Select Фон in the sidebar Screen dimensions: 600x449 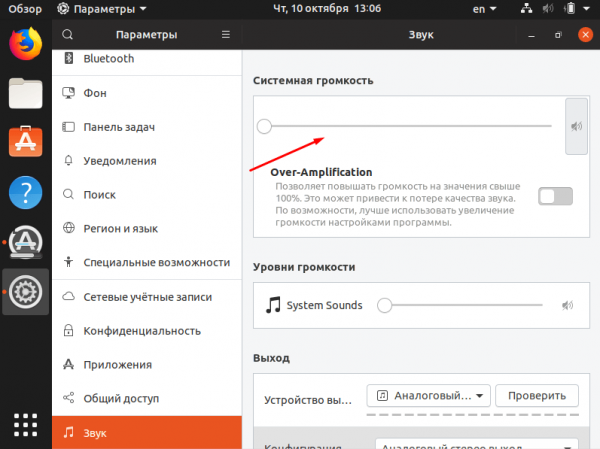coord(147,93)
